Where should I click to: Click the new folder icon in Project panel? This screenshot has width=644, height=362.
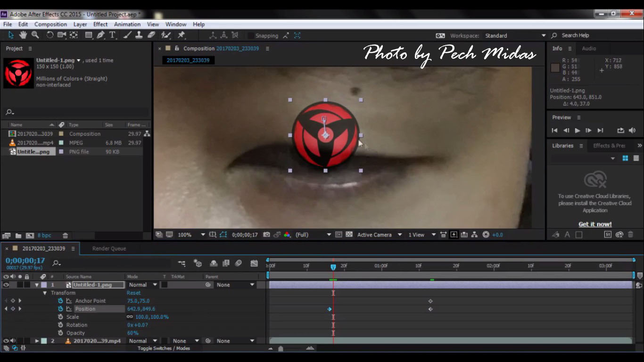click(18, 236)
